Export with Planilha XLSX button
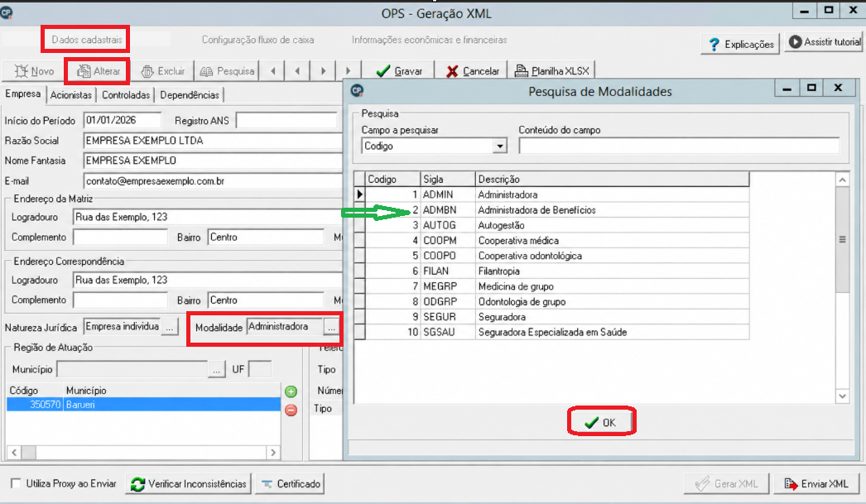Screen dimensions: 866x504 pyautogui.click(x=551, y=71)
